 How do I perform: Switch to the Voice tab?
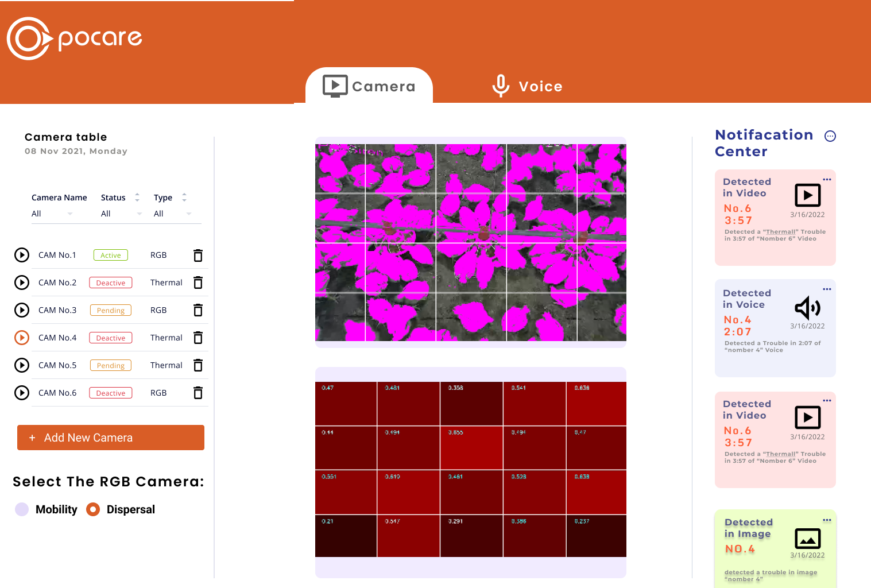tap(527, 86)
